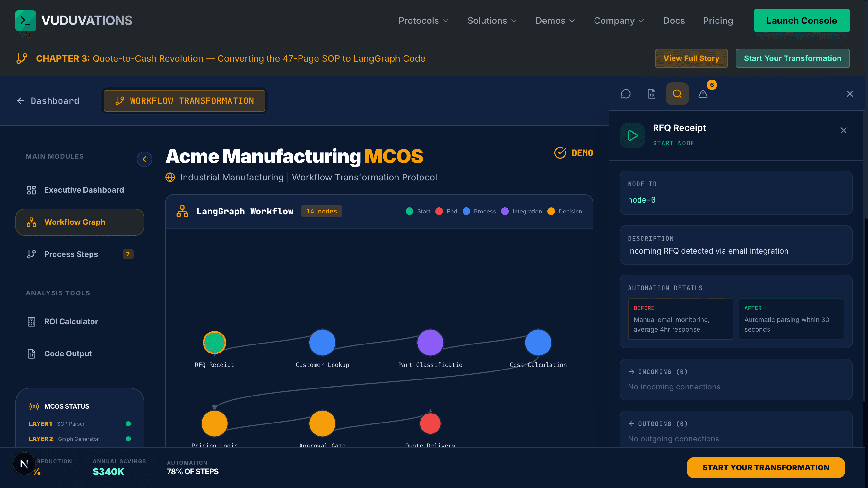Select the Customer Lookup blue node
This screenshot has height=488, width=868.
[322, 343]
